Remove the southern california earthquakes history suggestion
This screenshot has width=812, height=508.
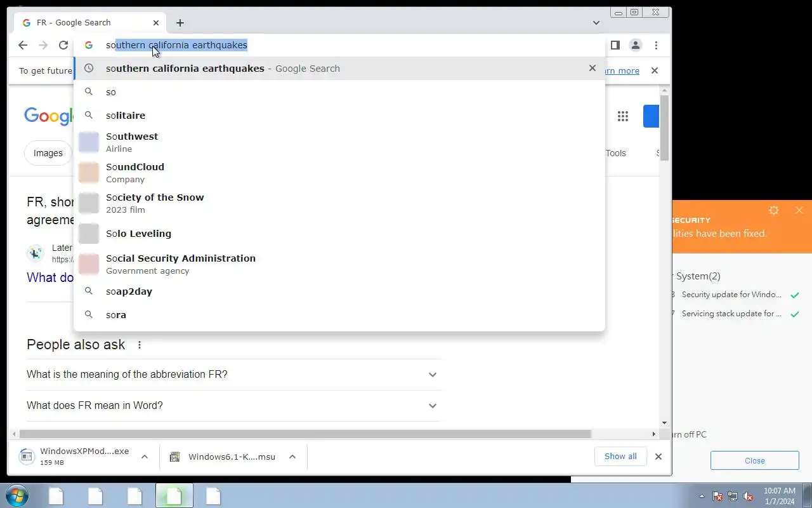pos(593,68)
